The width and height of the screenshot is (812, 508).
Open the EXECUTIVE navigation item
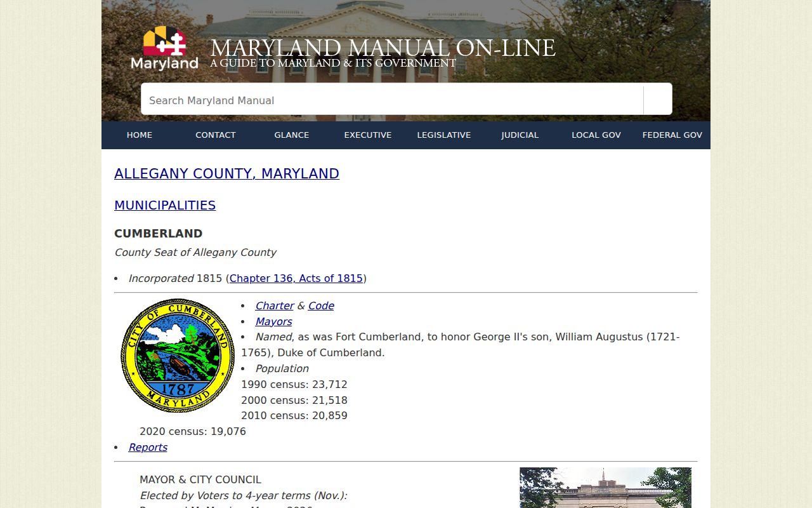coord(368,135)
